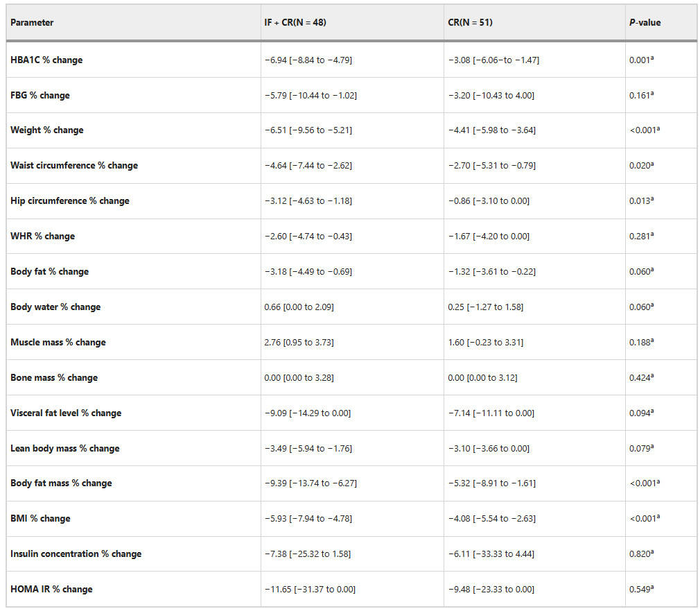Image resolution: width=700 pixels, height=609 pixels.
Task: Click the Muscle mass % change label
Action: [58, 342]
